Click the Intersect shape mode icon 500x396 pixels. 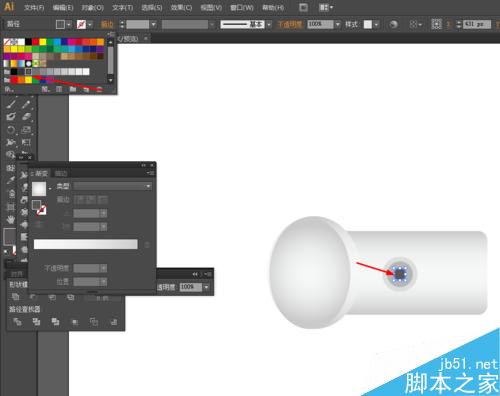point(52,296)
